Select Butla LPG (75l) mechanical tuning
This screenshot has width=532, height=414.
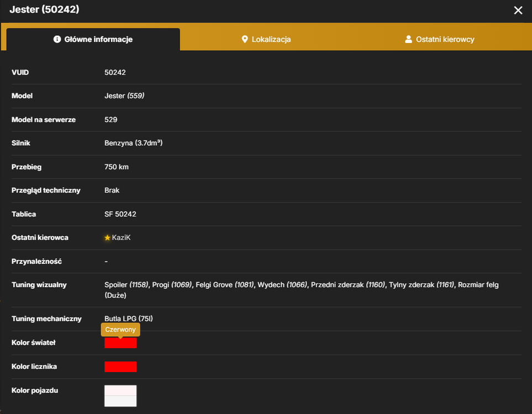click(129, 319)
